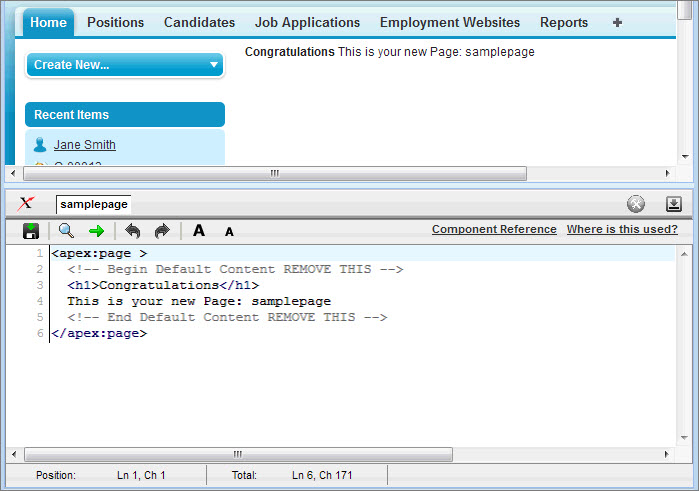Go to the Candidates tab
Viewport: 699px width, 491px height.
click(199, 22)
